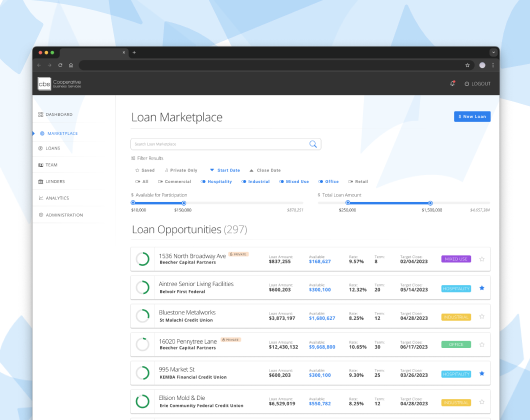
Task: Click the Filter Results label
Action: tap(147, 158)
